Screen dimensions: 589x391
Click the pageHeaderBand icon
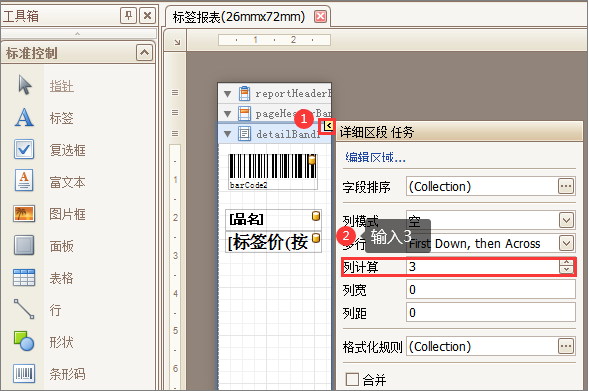tap(245, 113)
